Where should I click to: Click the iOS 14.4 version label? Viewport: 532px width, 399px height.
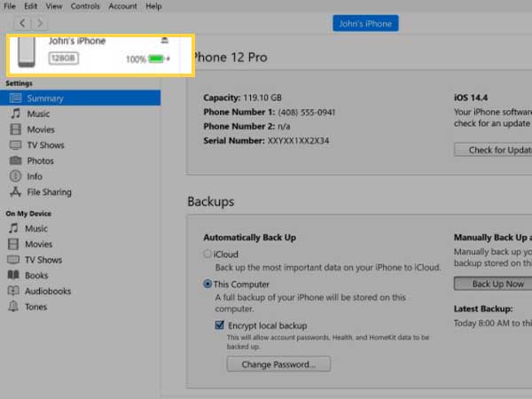tap(471, 98)
